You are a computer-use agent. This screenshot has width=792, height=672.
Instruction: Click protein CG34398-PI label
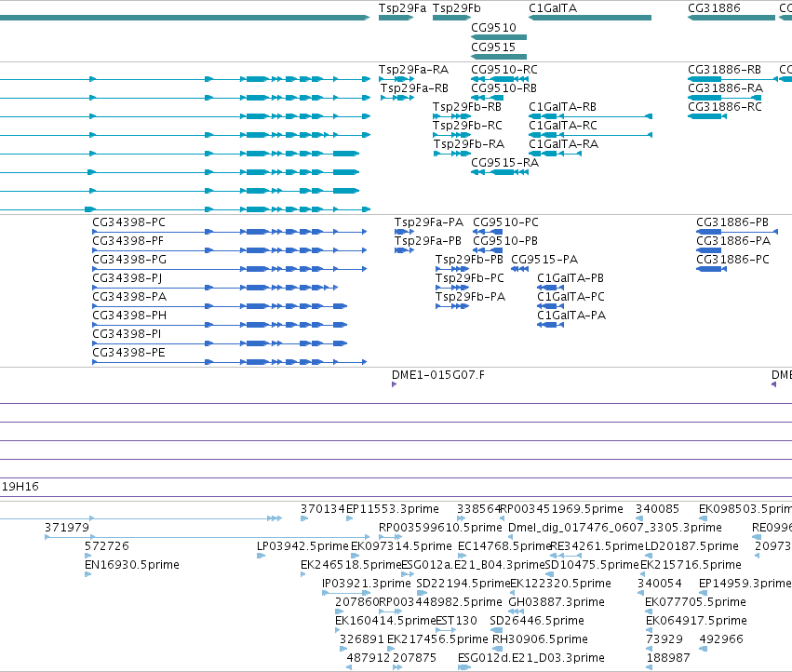[127, 334]
